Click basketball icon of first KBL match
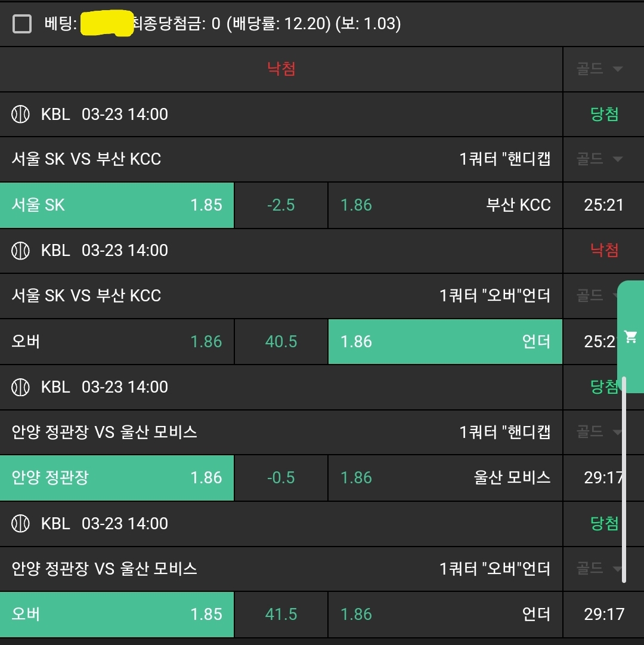 [x=21, y=115]
